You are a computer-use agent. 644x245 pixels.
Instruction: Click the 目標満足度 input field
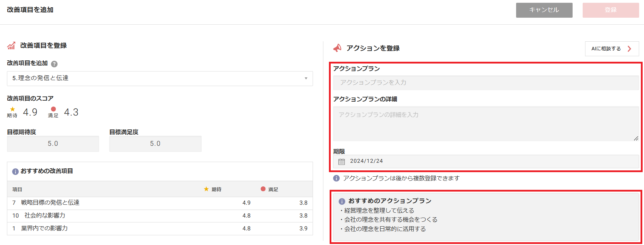click(x=155, y=144)
